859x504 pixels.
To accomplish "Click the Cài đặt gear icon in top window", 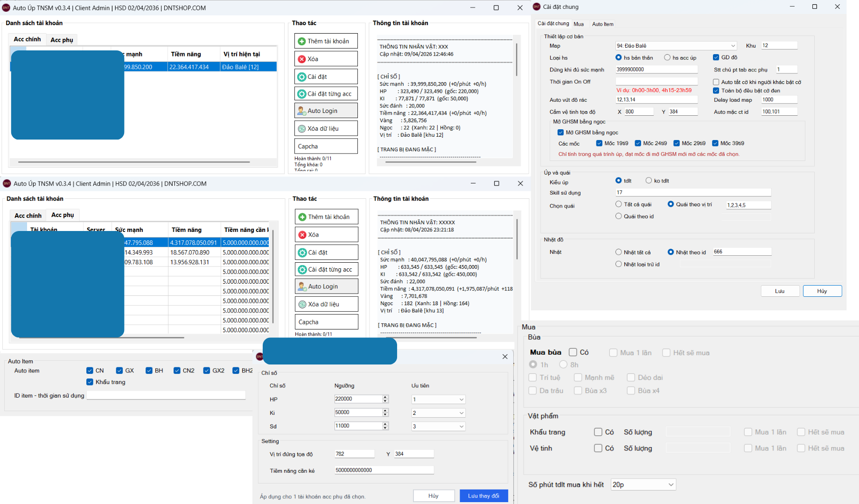I will point(302,77).
